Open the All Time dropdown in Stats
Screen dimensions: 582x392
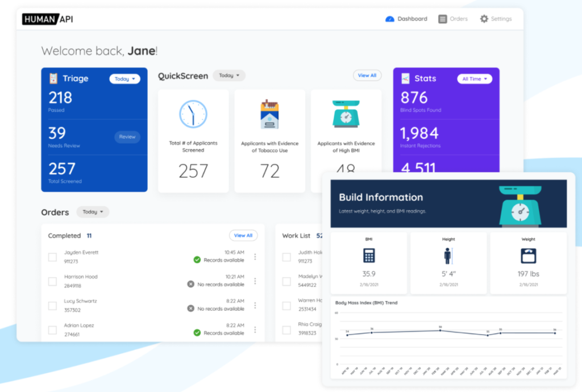pyautogui.click(x=475, y=79)
